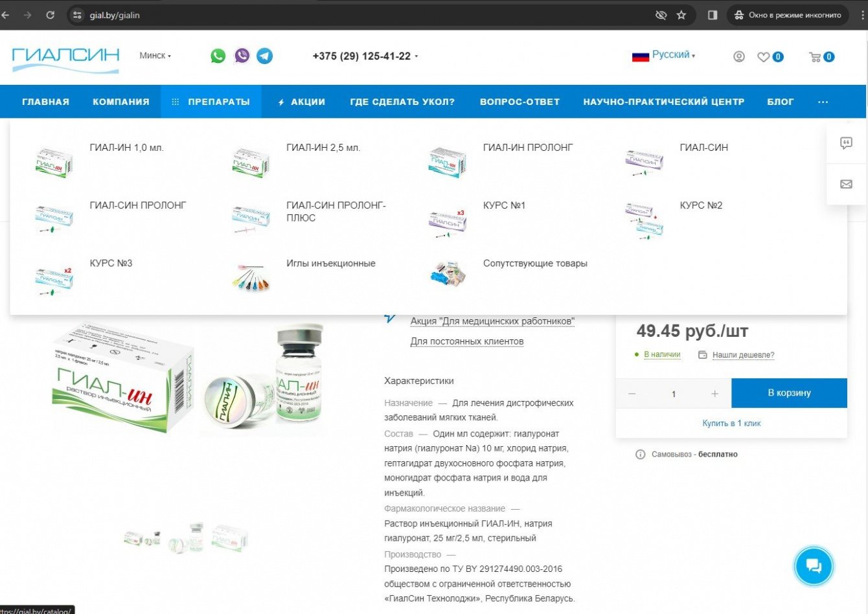Open the Telegram contact icon

click(x=265, y=56)
